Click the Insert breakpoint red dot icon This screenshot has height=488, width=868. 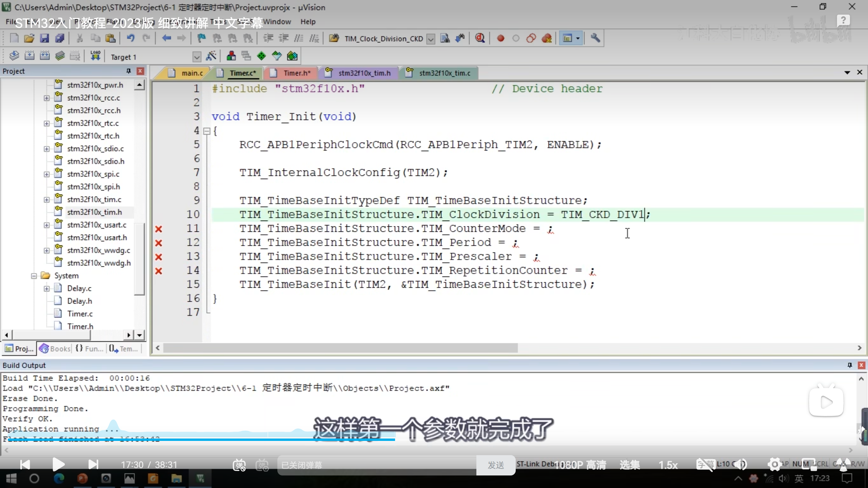tap(500, 38)
